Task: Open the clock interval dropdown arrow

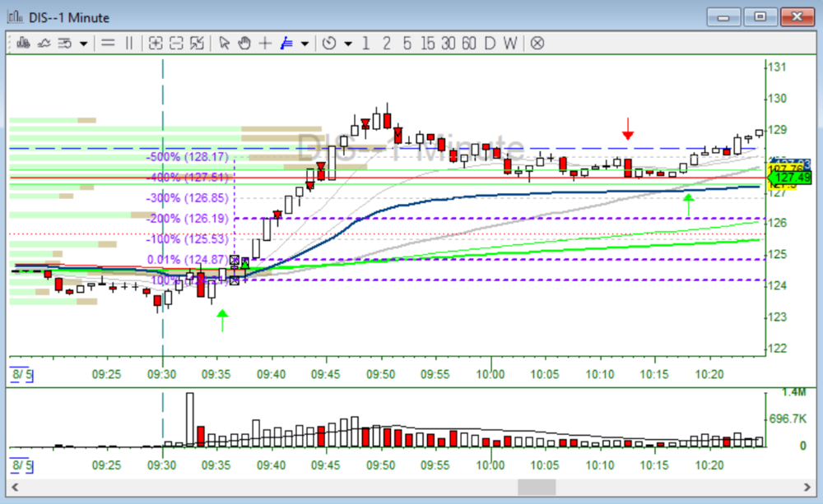Action: click(x=348, y=44)
